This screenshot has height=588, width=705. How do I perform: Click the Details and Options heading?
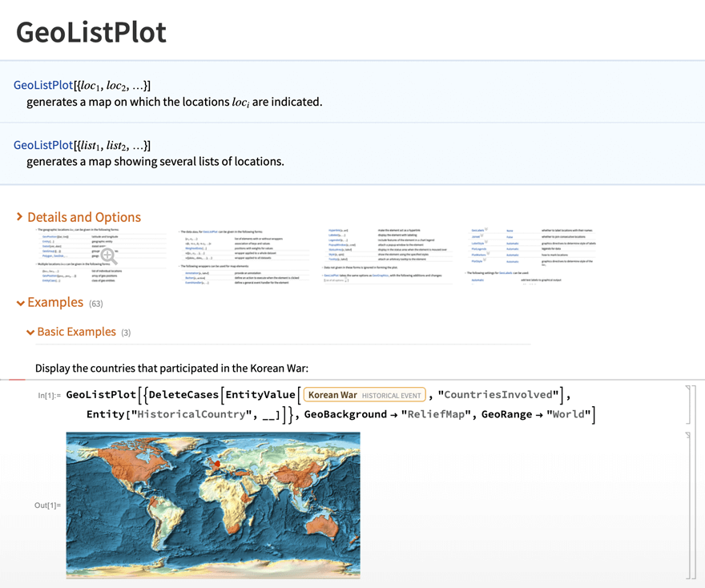pyautogui.click(x=84, y=217)
